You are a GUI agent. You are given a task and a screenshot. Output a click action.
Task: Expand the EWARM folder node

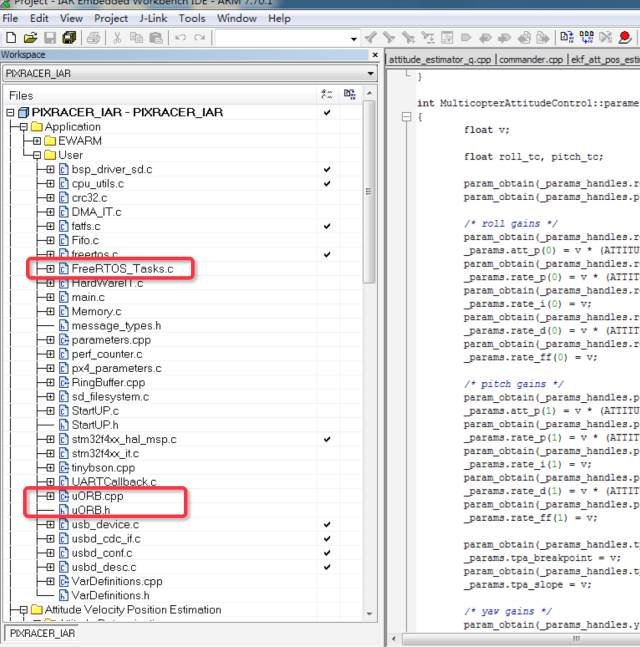click(36, 141)
